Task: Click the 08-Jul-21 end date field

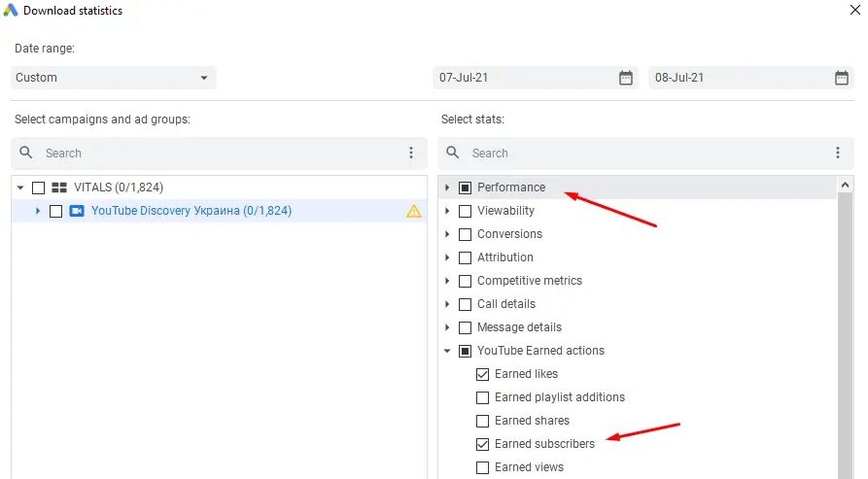Action: pos(751,78)
